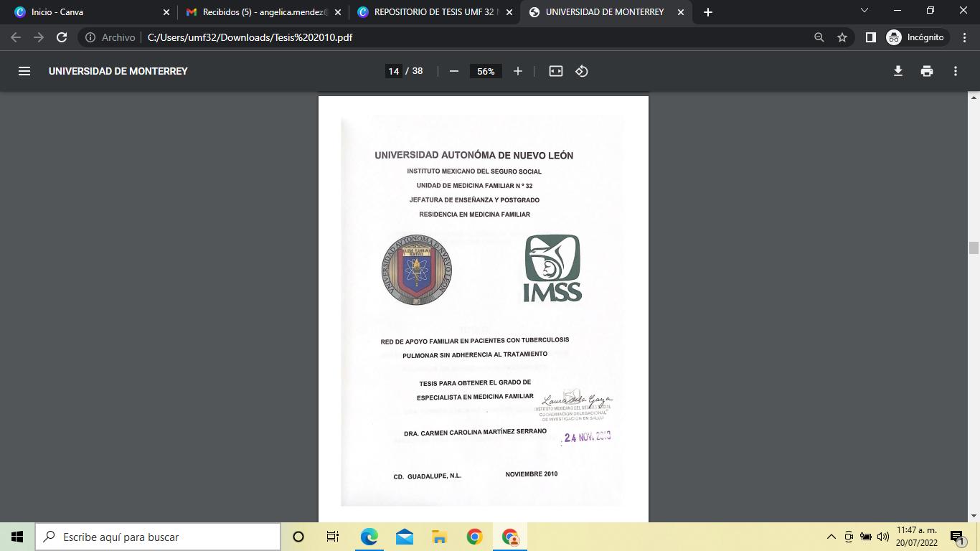Click the line INSTITUTO MEXICANO DEL SEGURO SOCIAL

(474, 171)
